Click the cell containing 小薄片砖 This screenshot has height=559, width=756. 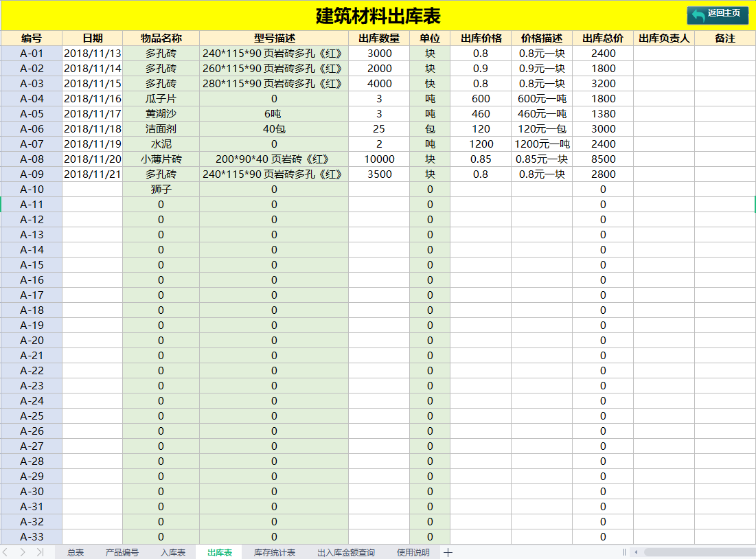(x=159, y=159)
